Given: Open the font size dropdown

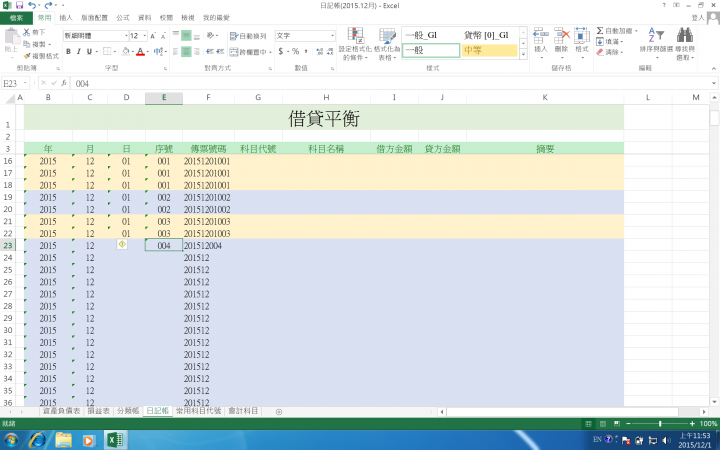Looking at the screenshot, I should coord(145,36).
